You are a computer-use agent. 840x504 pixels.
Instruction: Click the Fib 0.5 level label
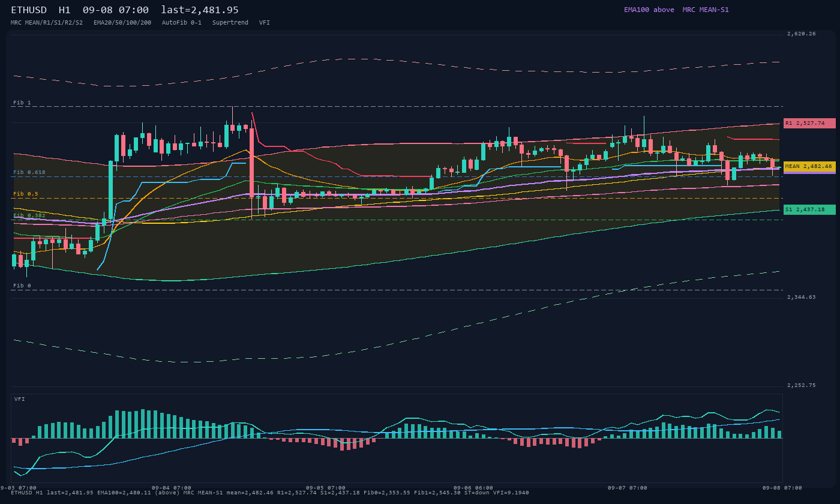(26, 194)
